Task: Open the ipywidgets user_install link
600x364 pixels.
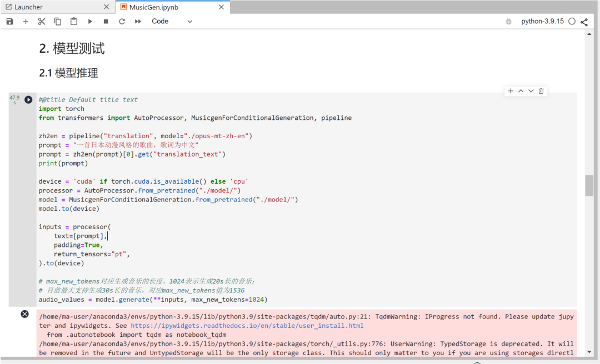Action: tap(247, 326)
